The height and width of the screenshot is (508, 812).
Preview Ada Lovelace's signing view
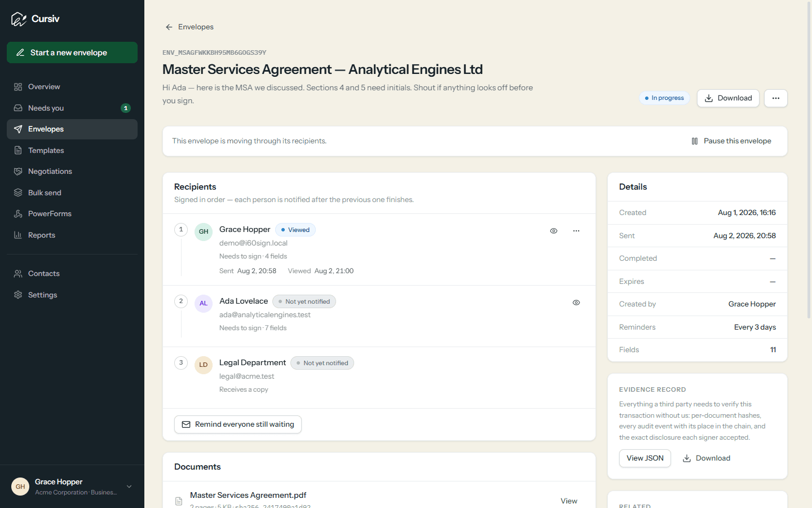coord(576,303)
